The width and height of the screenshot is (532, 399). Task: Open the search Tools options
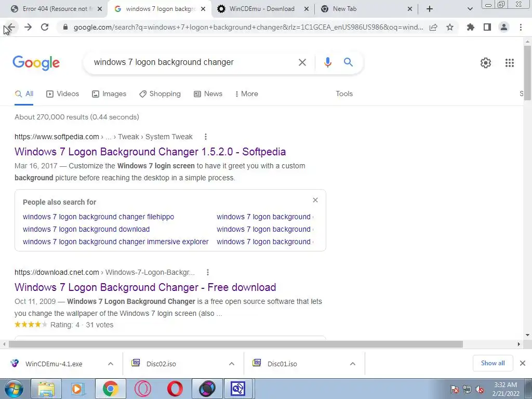point(344,94)
